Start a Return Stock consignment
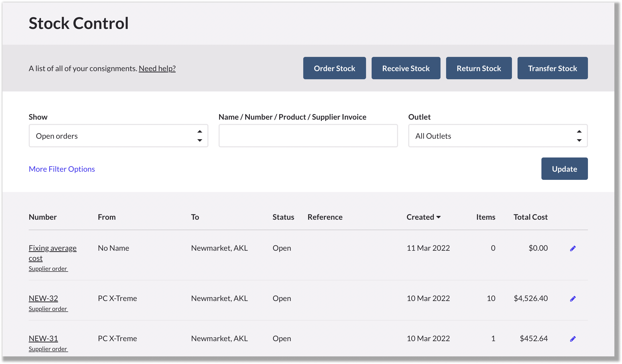Viewport: 622px width, 364px height. 479,68
